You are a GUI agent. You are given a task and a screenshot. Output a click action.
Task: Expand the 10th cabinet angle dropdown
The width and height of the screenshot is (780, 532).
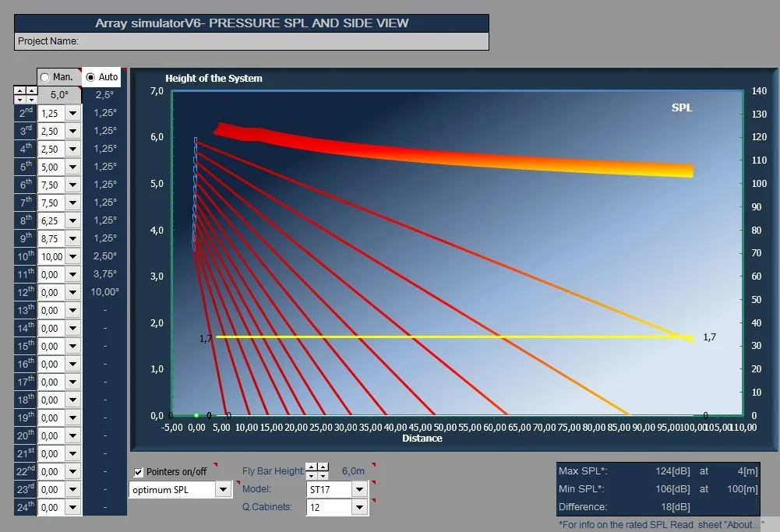tap(72, 257)
